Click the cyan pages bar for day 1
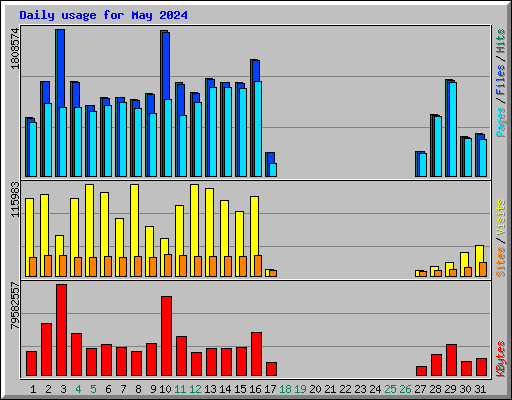This screenshot has height=400, width=512. (x=33, y=149)
